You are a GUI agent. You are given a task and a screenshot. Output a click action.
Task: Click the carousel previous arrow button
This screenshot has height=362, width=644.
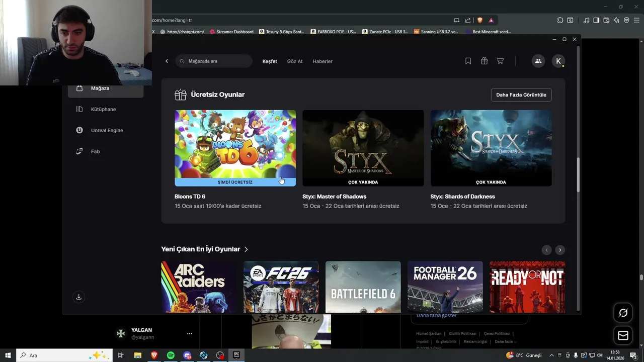(546, 250)
